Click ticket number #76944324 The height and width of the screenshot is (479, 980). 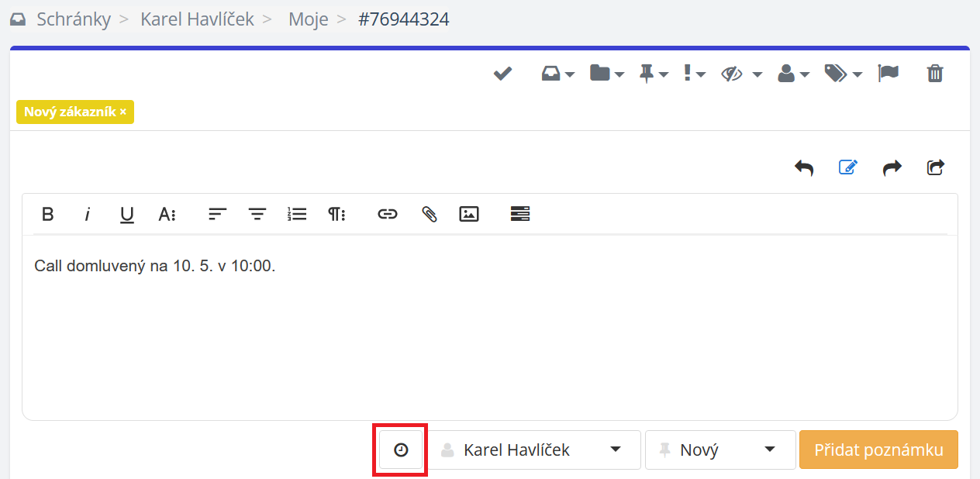pyautogui.click(x=404, y=19)
